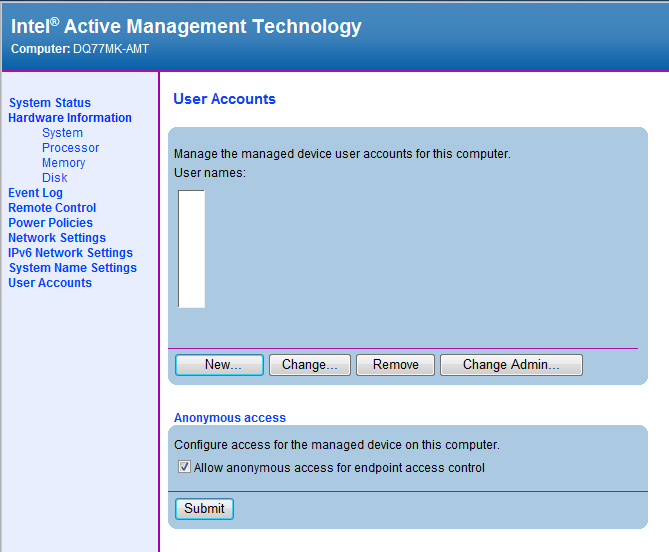Image resolution: width=669 pixels, height=552 pixels.
Task: Open Hardware Information in the sidebar
Action: [70, 118]
